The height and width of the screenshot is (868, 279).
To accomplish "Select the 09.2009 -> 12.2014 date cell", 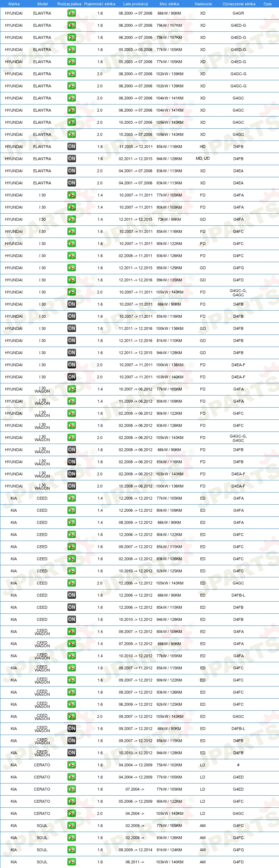I will 136,850.
